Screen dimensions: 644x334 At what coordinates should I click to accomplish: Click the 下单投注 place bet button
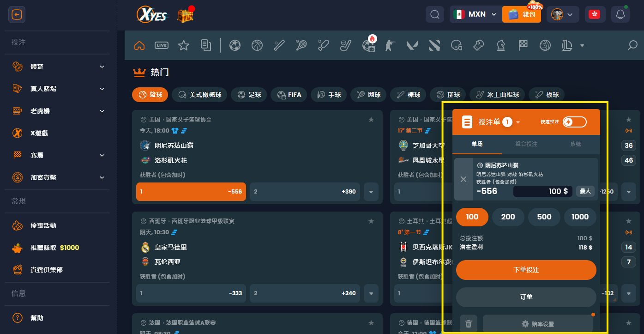[526, 270]
